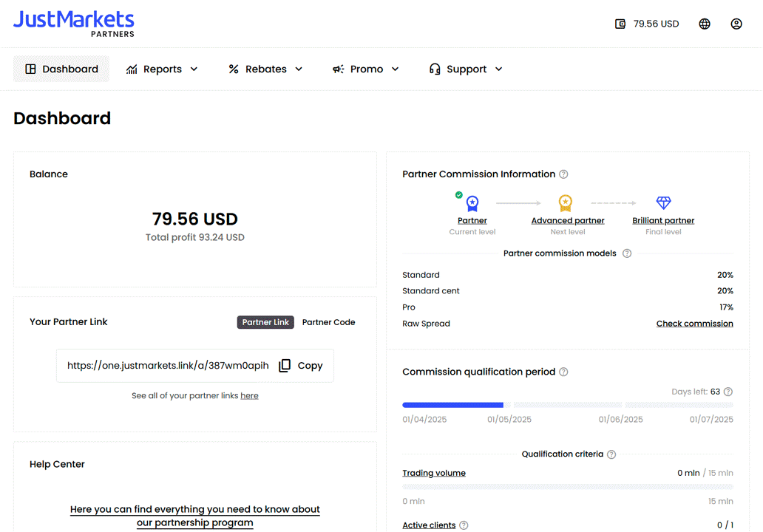This screenshot has width=763, height=532.
Task: Open the Trading volume link
Action: (434, 473)
